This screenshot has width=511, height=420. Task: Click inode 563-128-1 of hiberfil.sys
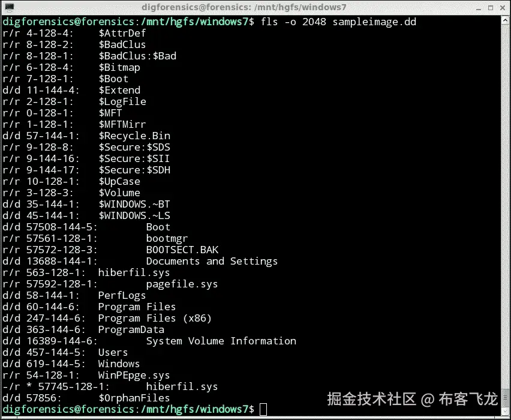[53, 273]
